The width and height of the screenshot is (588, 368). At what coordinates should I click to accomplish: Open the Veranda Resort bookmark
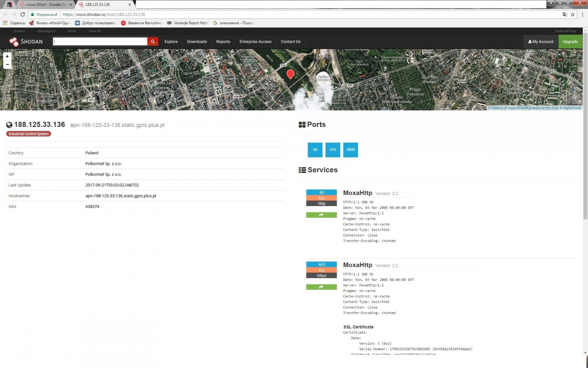187,23
